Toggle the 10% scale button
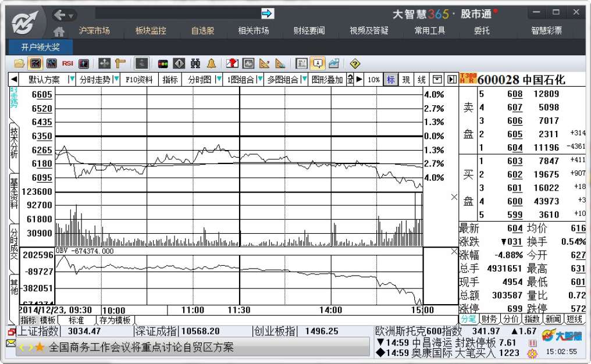This screenshot has height=364, width=591. click(373, 80)
